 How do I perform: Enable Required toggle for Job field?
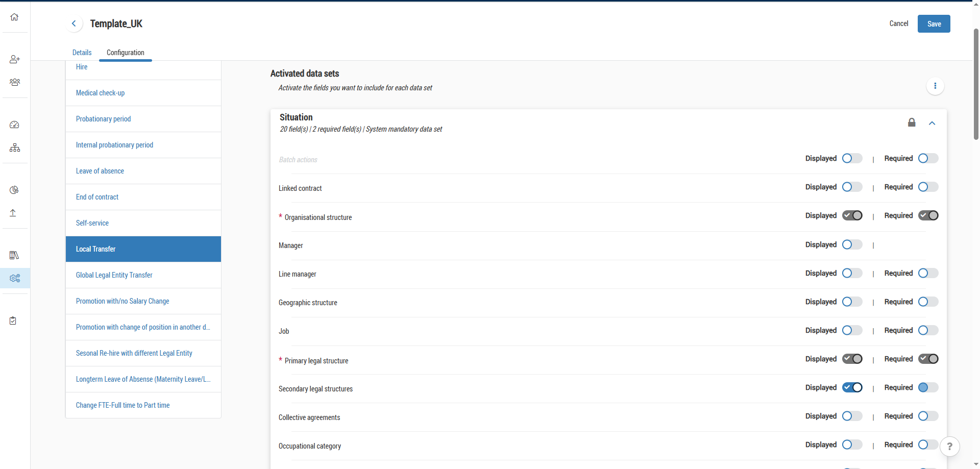928,330
